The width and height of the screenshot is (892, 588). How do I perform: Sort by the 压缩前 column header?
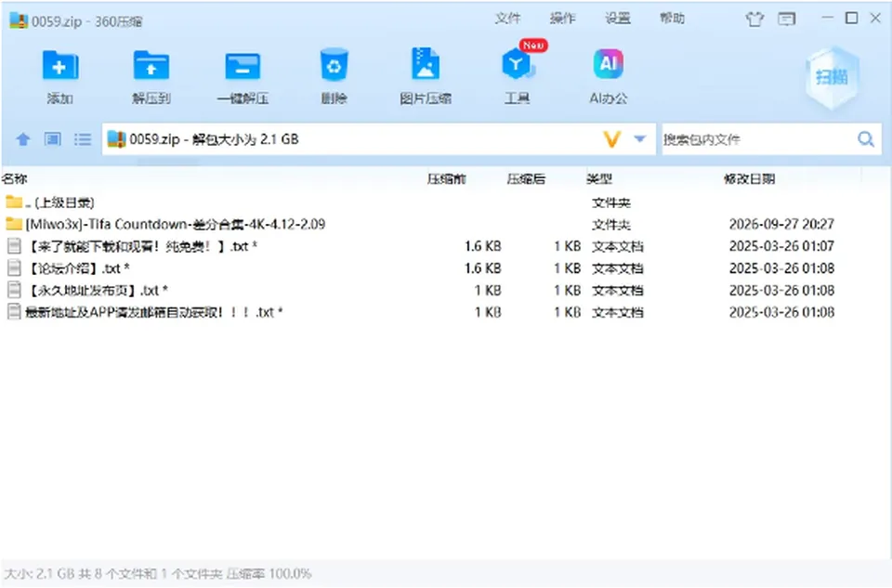pyautogui.click(x=447, y=179)
